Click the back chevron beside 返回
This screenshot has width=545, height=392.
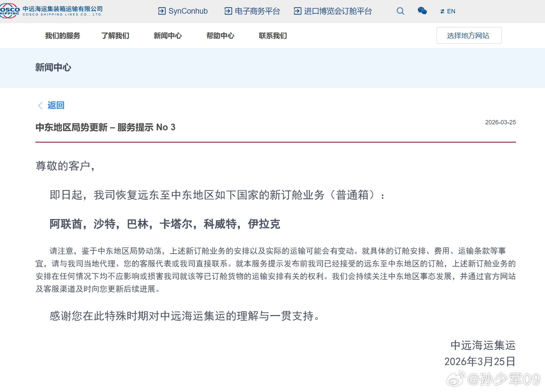(40, 106)
